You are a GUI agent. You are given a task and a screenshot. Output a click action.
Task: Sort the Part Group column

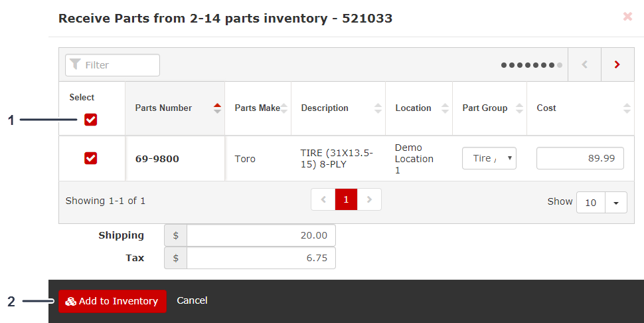tap(519, 108)
